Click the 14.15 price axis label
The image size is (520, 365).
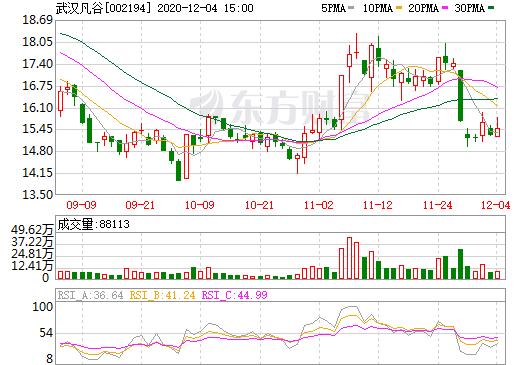pyautogui.click(x=37, y=173)
